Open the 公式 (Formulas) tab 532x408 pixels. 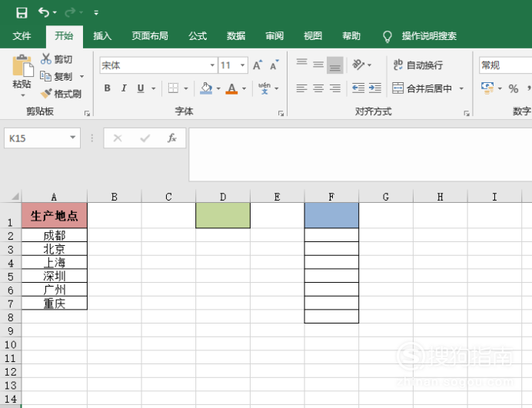198,36
